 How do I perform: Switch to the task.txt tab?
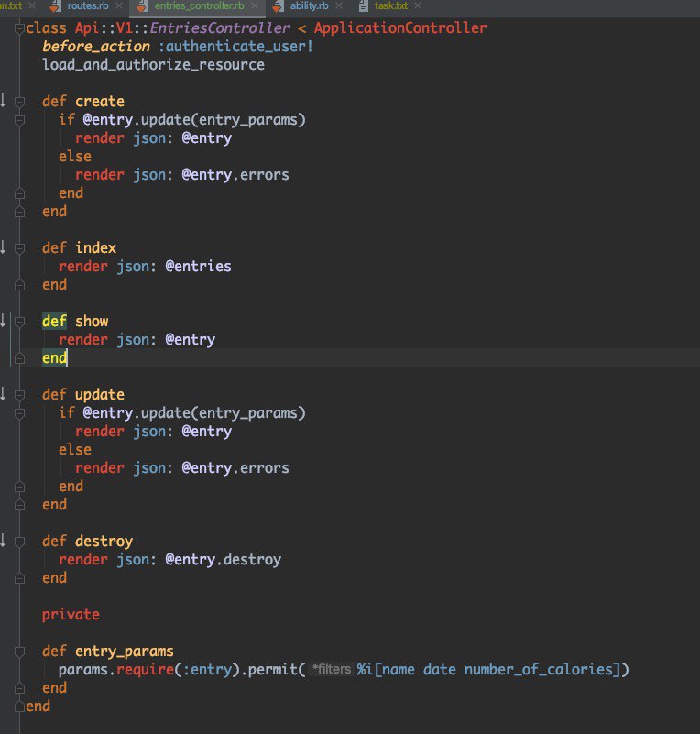point(390,6)
